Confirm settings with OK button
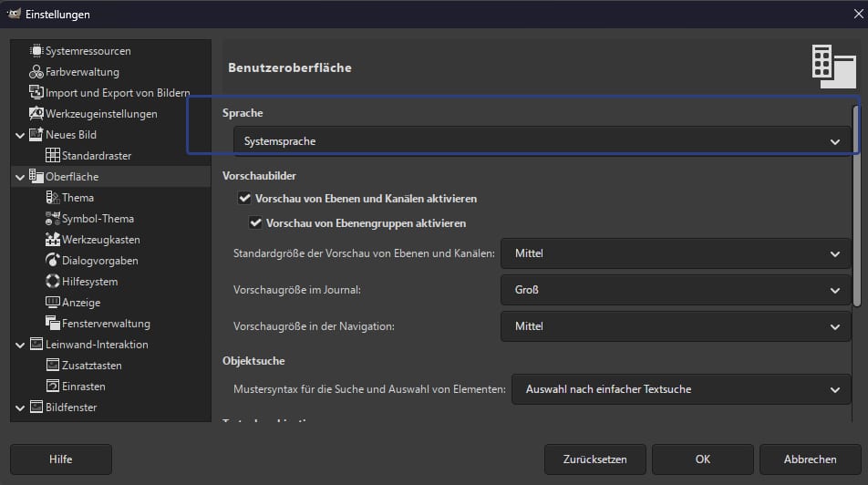Image resolution: width=868 pixels, height=485 pixels. click(x=702, y=459)
